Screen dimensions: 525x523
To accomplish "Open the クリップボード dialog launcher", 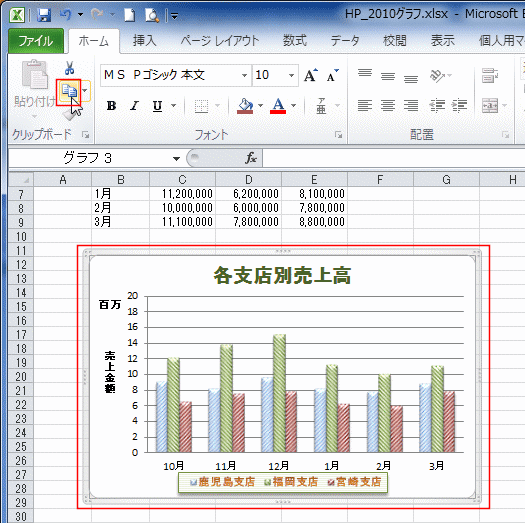I will click(86, 135).
